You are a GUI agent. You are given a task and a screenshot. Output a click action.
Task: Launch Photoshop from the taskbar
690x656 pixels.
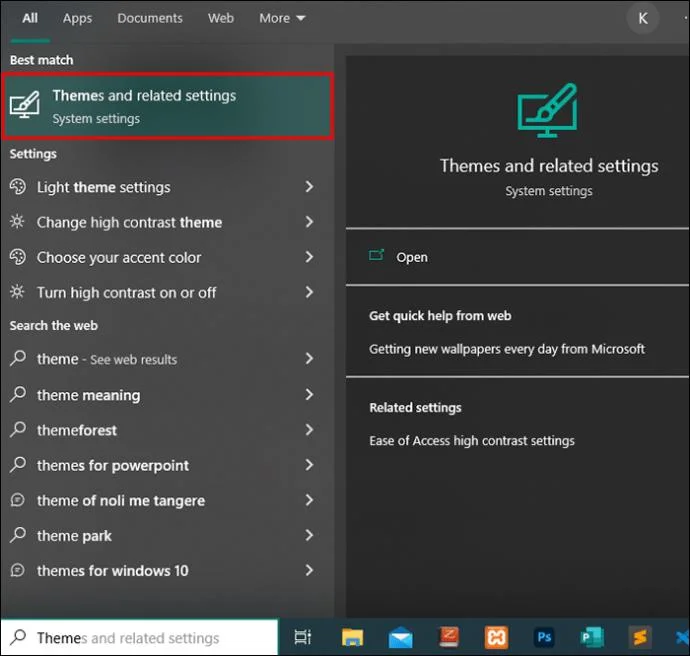[x=544, y=637]
